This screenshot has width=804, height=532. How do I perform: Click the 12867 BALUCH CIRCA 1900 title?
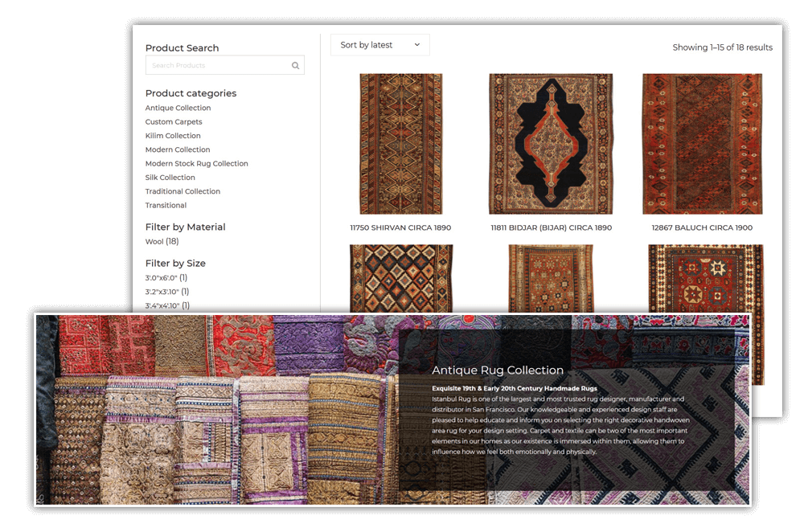pos(702,228)
